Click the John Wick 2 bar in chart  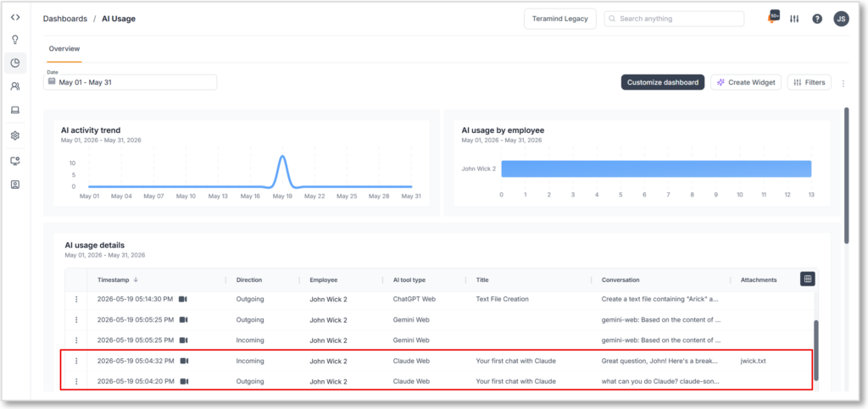pyautogui.click(x=656, y=169)
